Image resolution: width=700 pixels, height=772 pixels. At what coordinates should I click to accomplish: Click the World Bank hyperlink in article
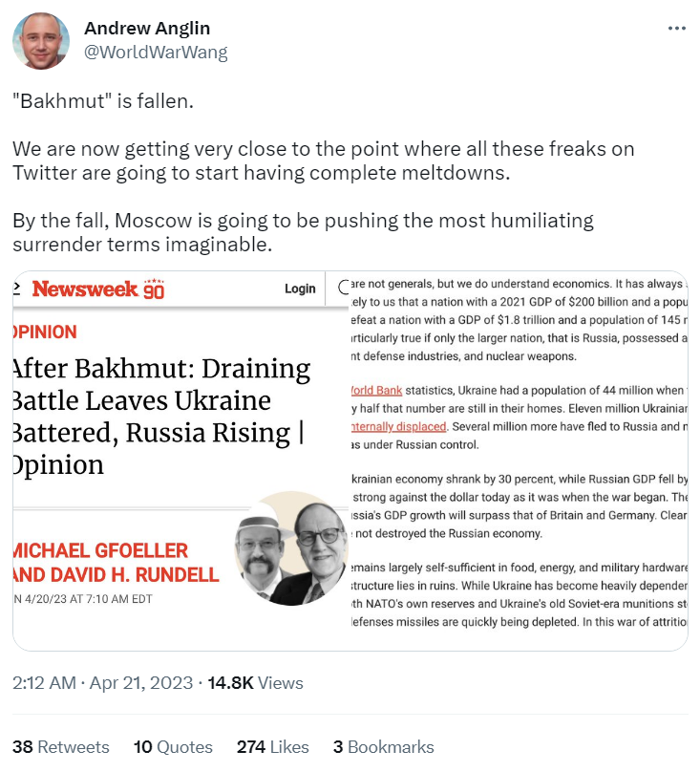(376, 391)
